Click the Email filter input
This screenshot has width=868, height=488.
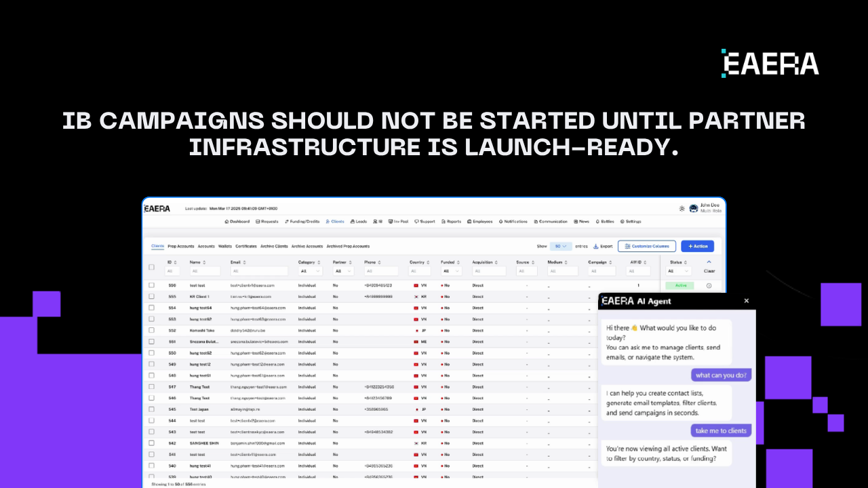(x=259, y=271)
